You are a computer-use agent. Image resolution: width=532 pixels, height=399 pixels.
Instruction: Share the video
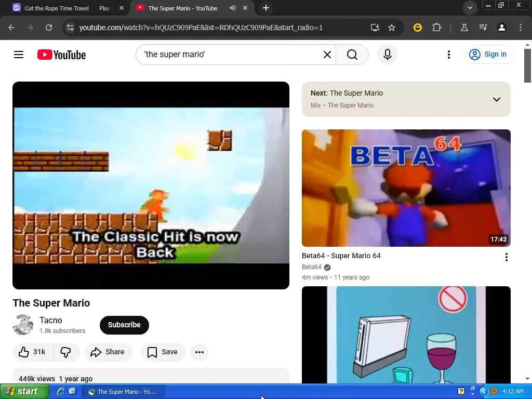point(108,352)
